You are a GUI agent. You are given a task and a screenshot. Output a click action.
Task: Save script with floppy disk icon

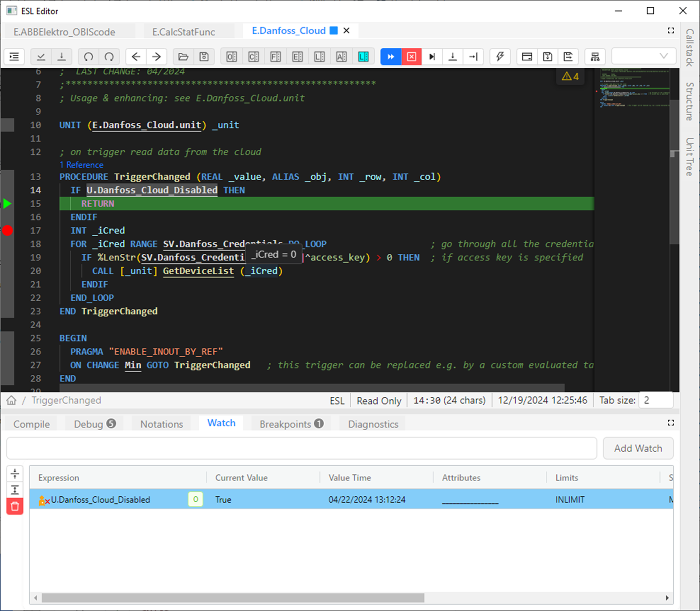pyautogui.click(x=204, y=56)
